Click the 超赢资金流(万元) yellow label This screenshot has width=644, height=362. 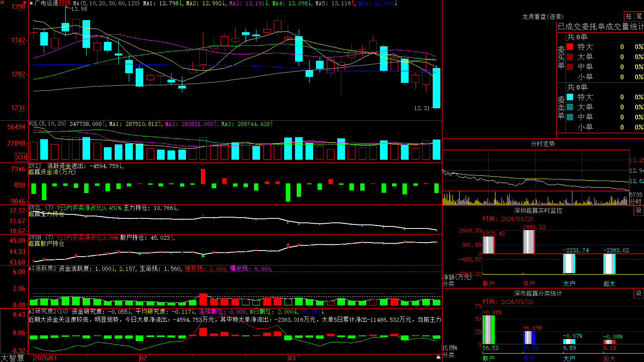point(52,172)
